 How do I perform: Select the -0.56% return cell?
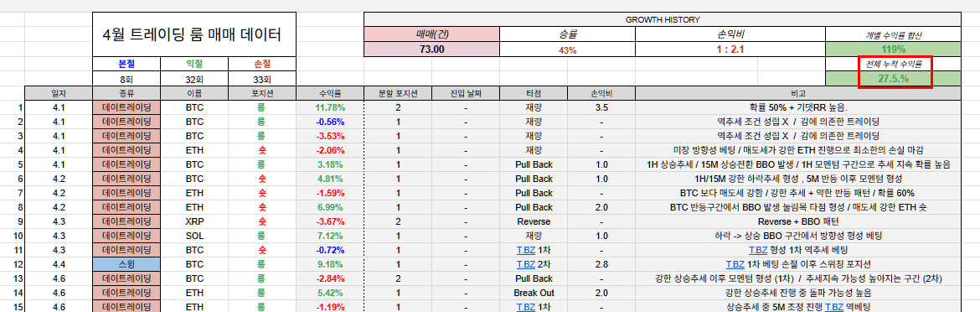[330, 122]
